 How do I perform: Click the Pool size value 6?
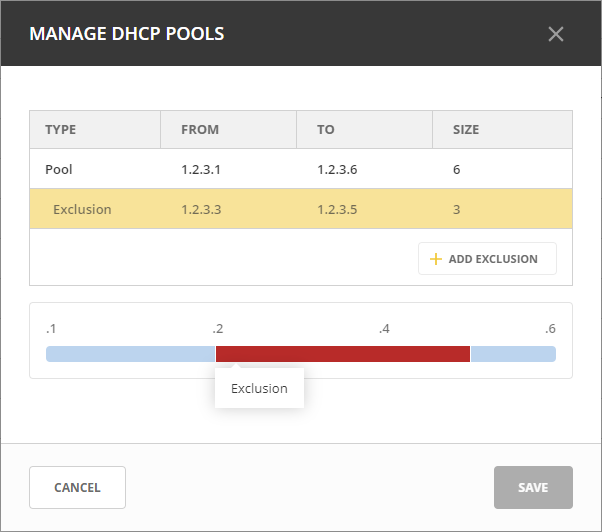pos(457,170)
